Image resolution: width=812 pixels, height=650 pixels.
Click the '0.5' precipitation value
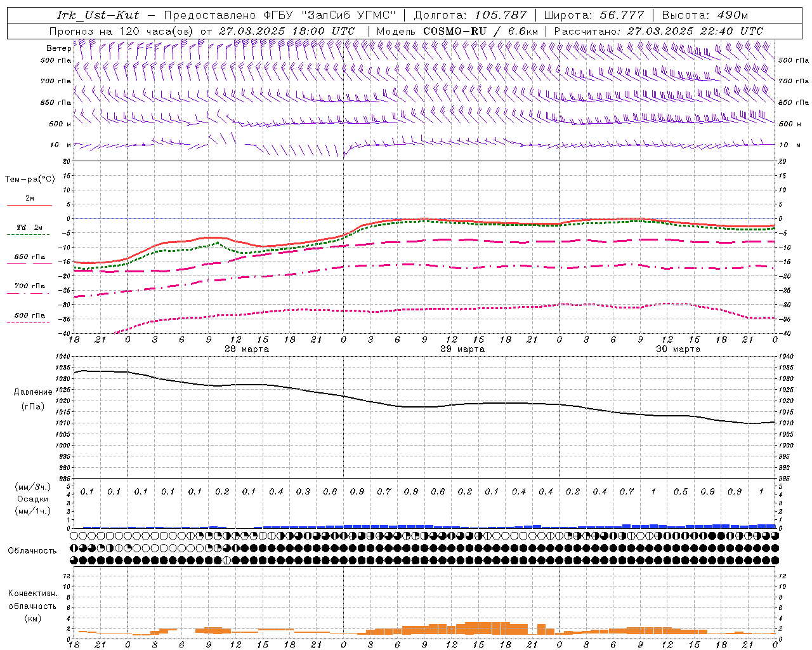click(681, 492)
